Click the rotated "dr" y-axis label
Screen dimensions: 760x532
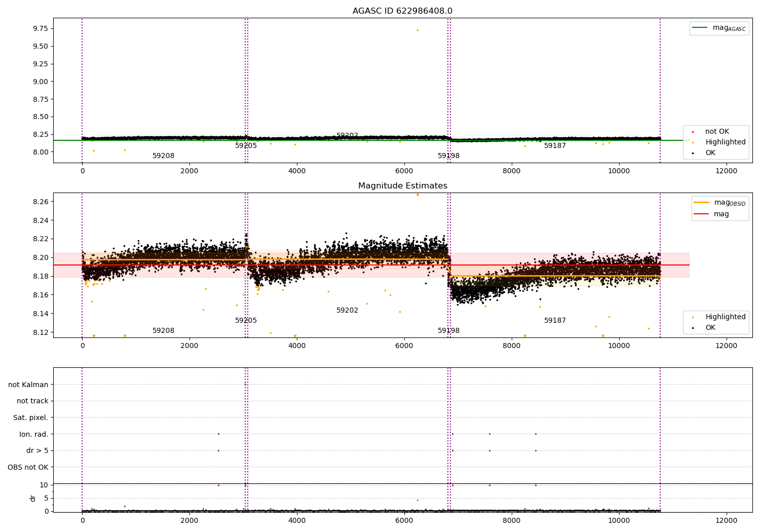33,498
